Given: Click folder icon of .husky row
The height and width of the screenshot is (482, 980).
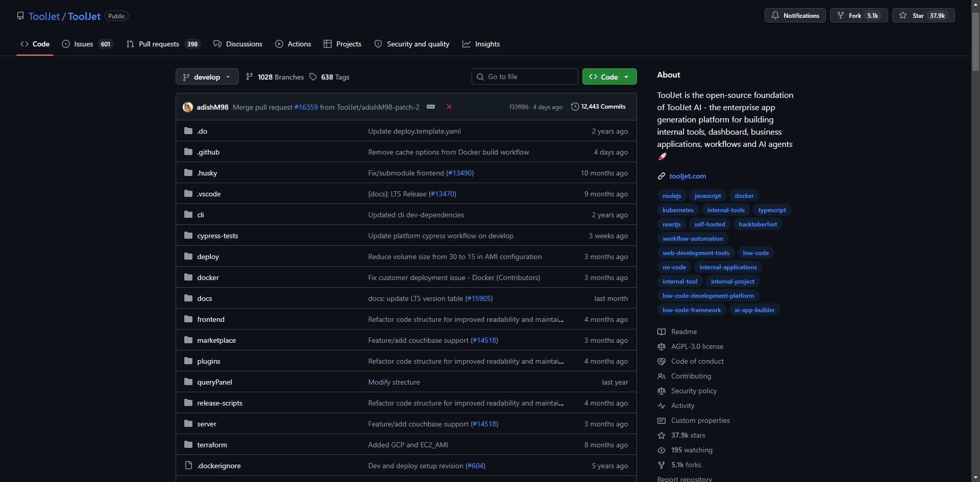Looking at the screenshot, I should (x=188, y=173).
